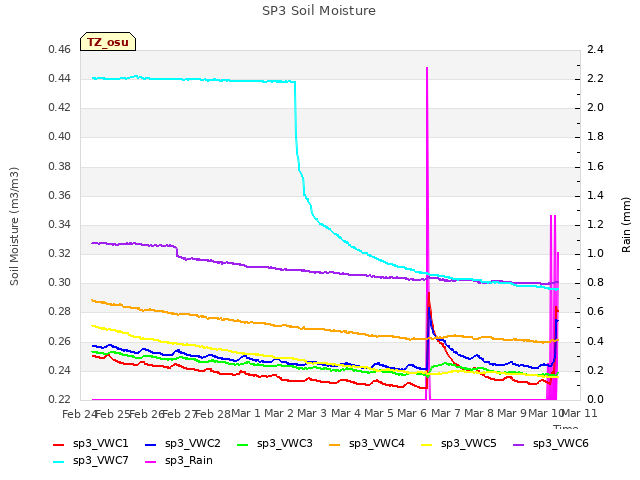
Task: Click the Mar 9 date tick label
Action: pyautogui.click(x=512, y=413)
